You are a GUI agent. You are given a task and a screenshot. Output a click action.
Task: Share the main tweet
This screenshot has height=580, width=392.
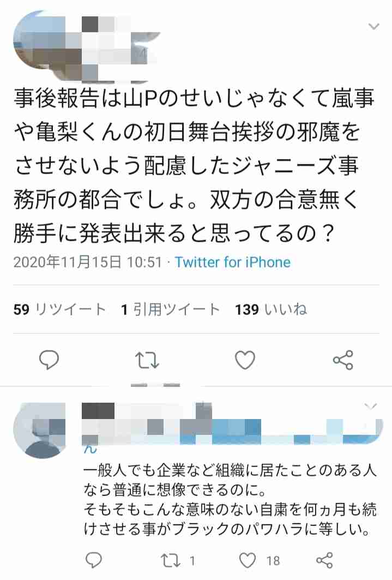click(x=343, y=360)
